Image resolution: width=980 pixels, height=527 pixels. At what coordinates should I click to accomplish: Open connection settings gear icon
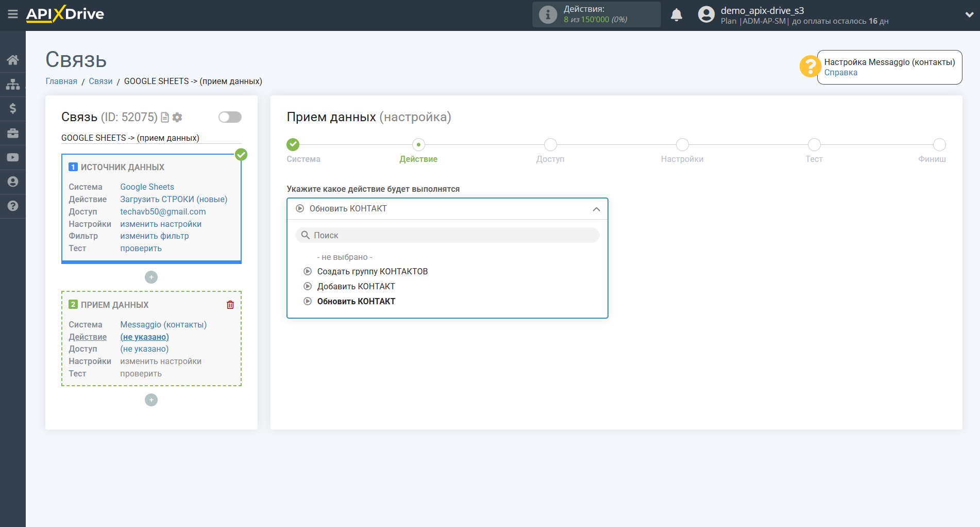[x=178, y=118]
